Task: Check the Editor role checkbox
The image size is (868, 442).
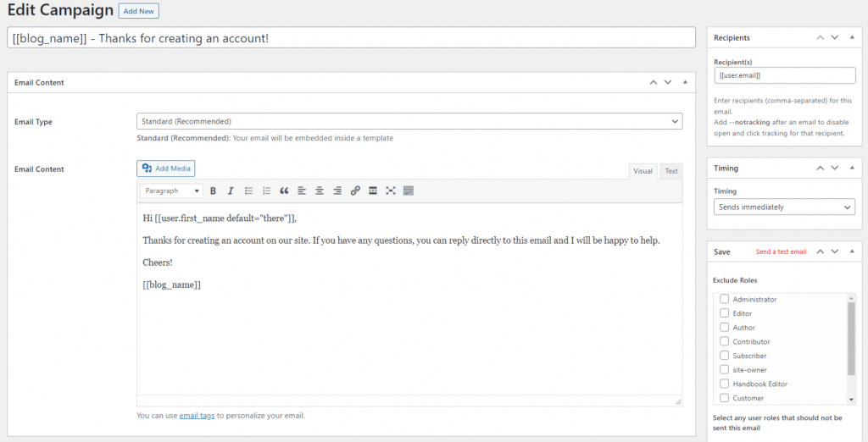Action: click(x=724, y=313)
